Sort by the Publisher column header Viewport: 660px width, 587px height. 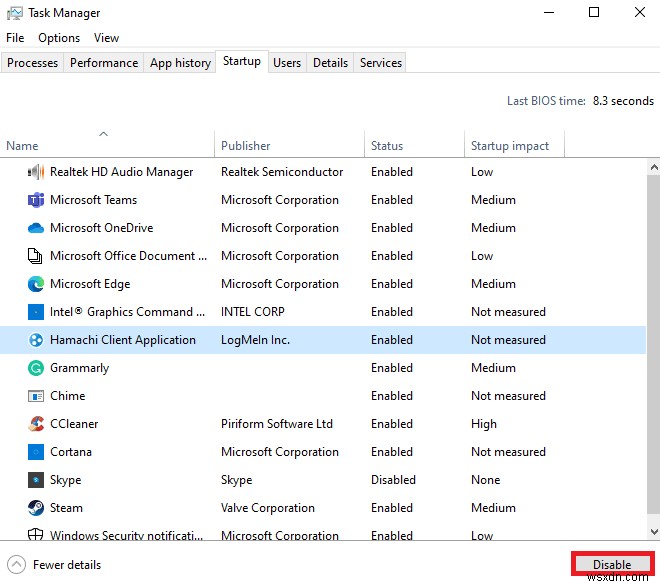point(289,144)
